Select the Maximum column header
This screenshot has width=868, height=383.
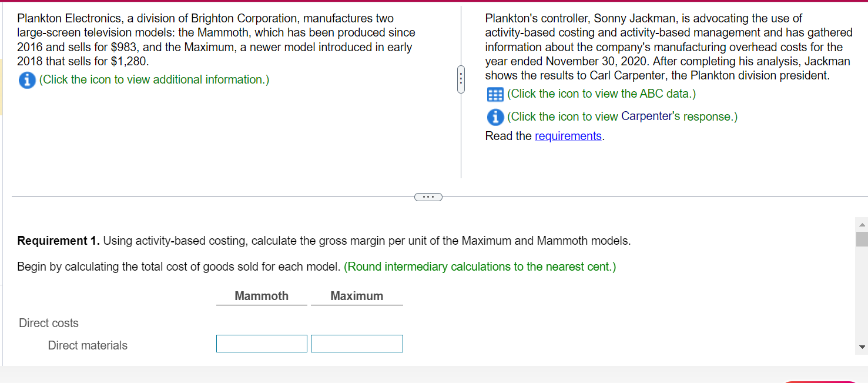(357, 295)
